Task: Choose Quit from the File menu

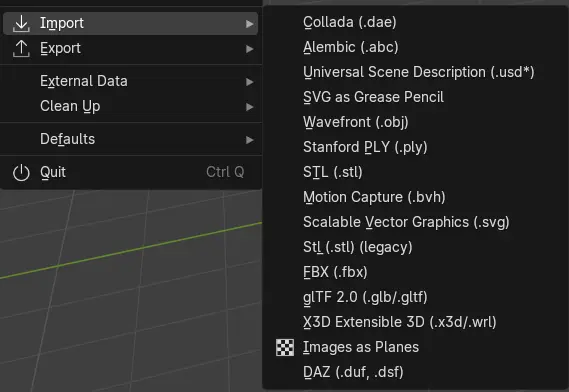Action: pos(131,172)
